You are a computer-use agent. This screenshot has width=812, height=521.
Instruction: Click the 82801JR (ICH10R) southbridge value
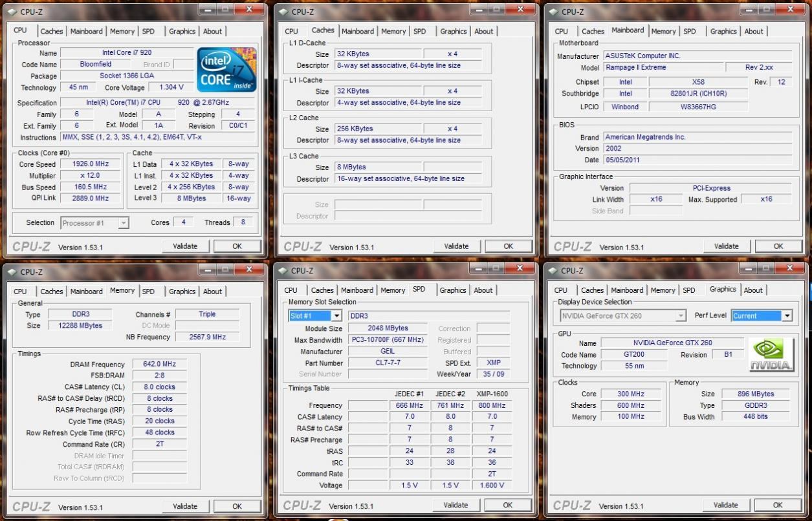698,94
